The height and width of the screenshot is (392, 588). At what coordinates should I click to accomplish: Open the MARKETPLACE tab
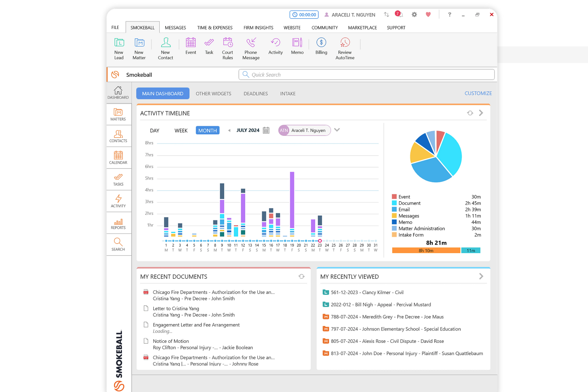[x=362, y=28]
